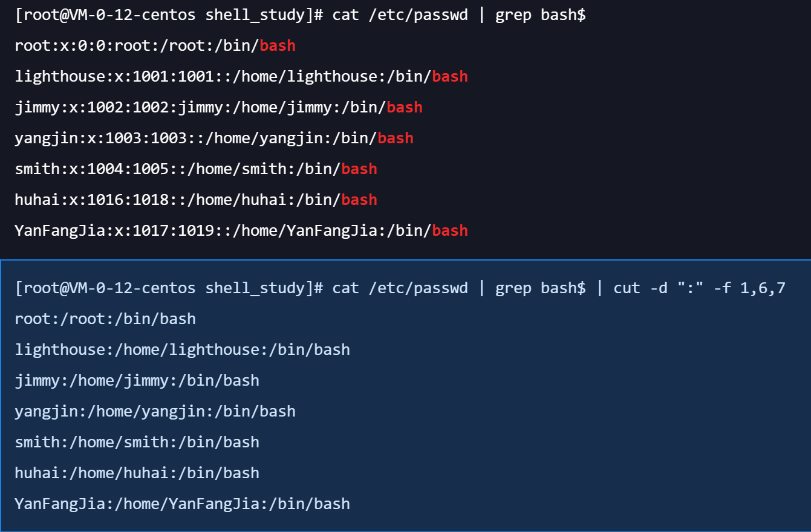Click the YanFangJia:/home/YanFangJia:/bin/bash line

[x=182, y=504]
